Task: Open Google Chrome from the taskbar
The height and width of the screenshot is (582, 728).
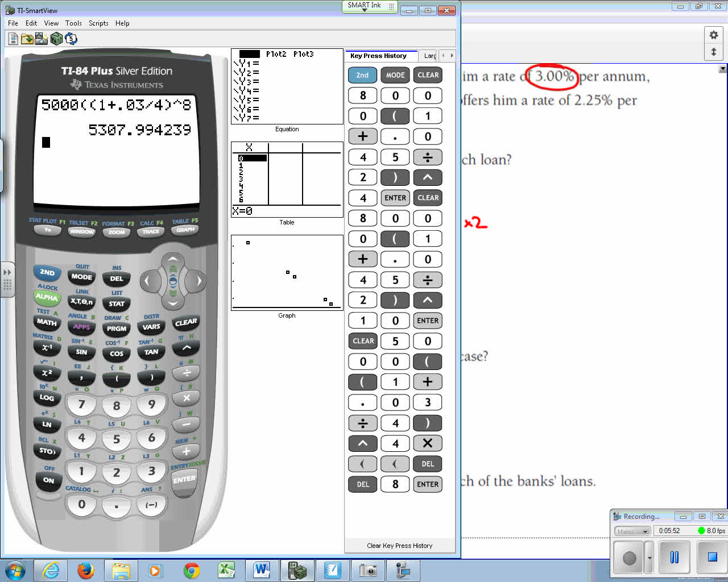Action: [x=192, y=570]
